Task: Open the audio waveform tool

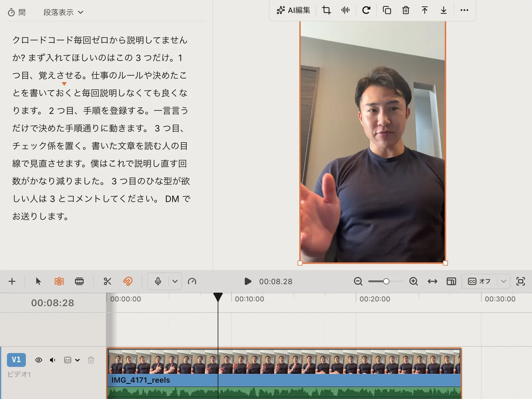Action: point(345,10)
